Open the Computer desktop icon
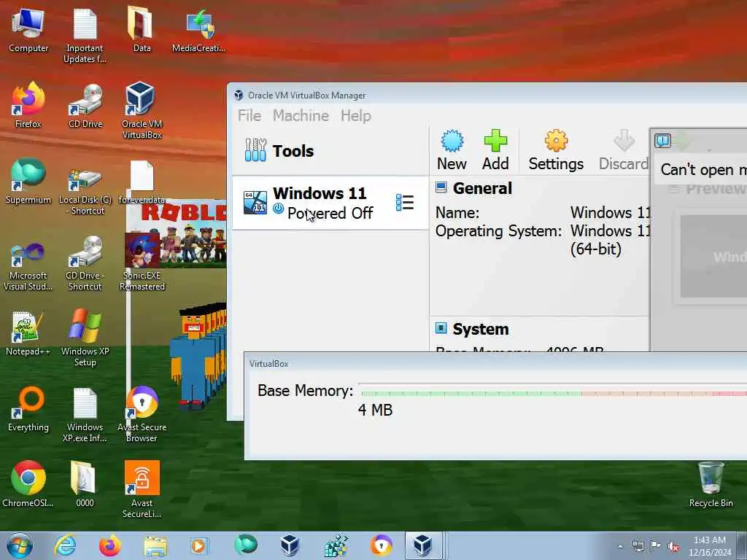 pyautogui.click(x=28, y=31)
